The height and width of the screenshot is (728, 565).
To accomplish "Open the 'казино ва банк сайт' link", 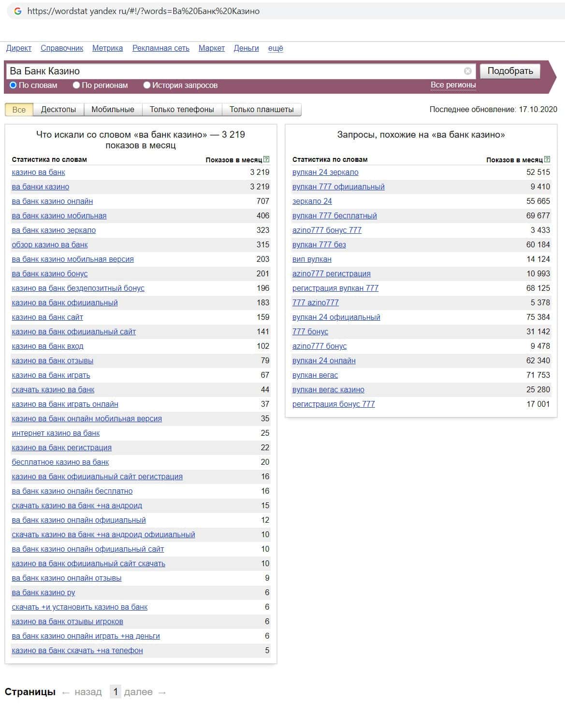I will [47, 317].
